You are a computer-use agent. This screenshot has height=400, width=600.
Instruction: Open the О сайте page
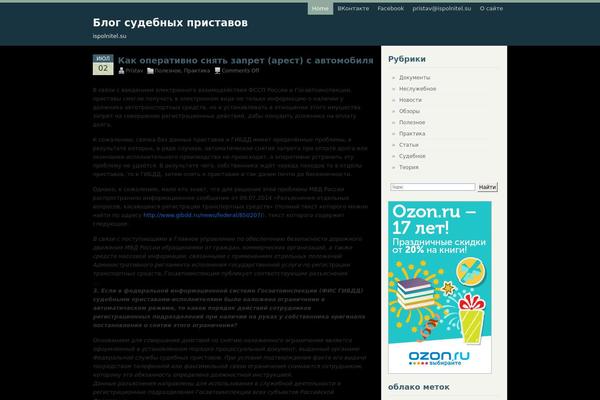491,8
